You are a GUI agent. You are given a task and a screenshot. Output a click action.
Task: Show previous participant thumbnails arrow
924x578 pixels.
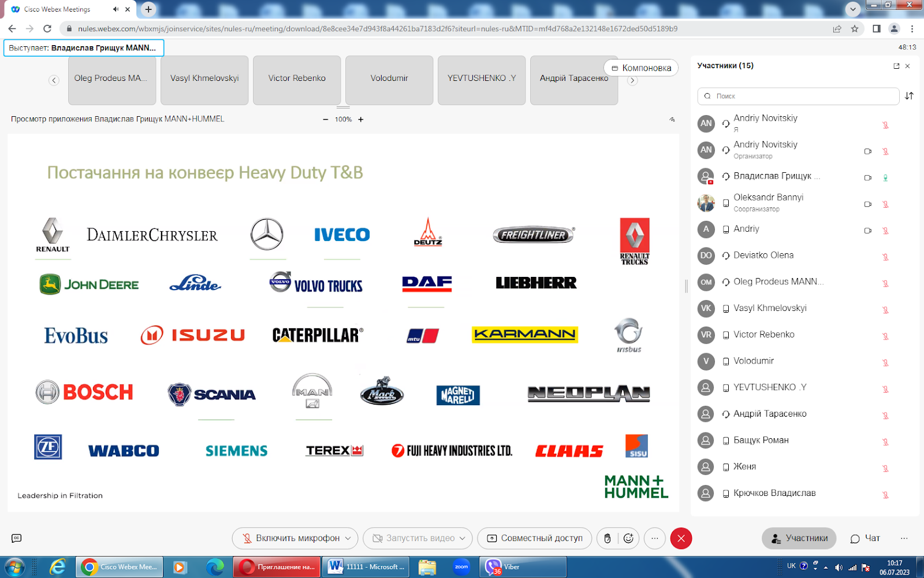point(54,80)
